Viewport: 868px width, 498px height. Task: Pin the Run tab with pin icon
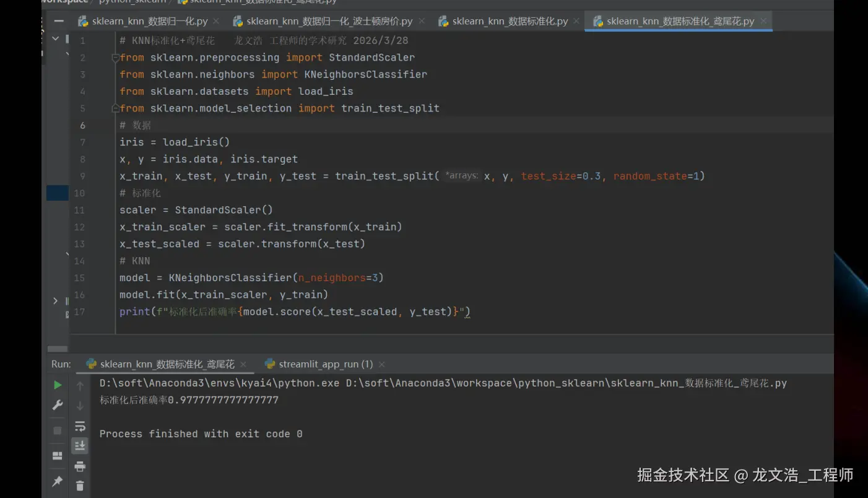point(57,481)
